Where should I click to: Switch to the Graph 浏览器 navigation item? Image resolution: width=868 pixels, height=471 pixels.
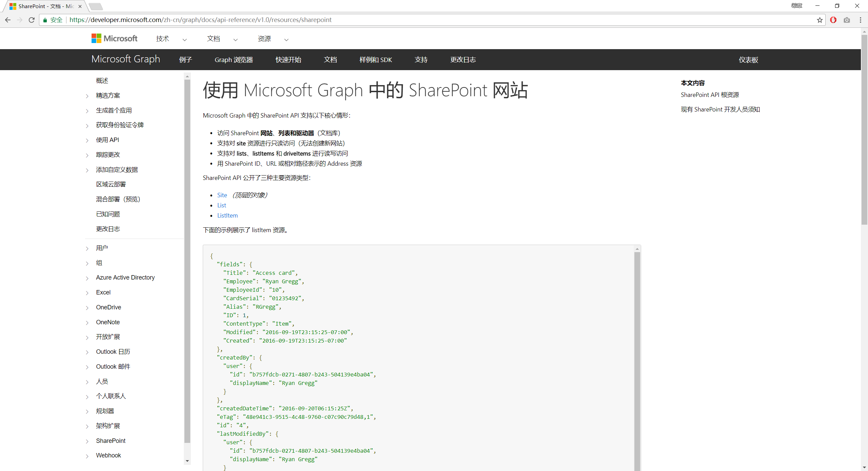233,60
